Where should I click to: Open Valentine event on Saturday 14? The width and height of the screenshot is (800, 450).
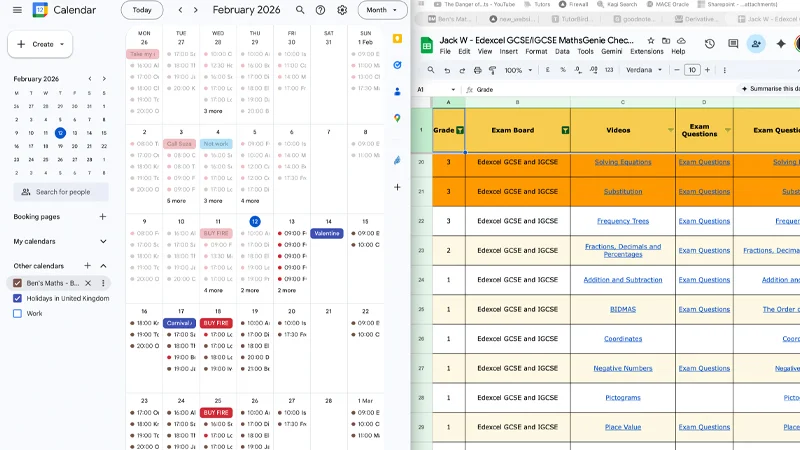[327, 233]
